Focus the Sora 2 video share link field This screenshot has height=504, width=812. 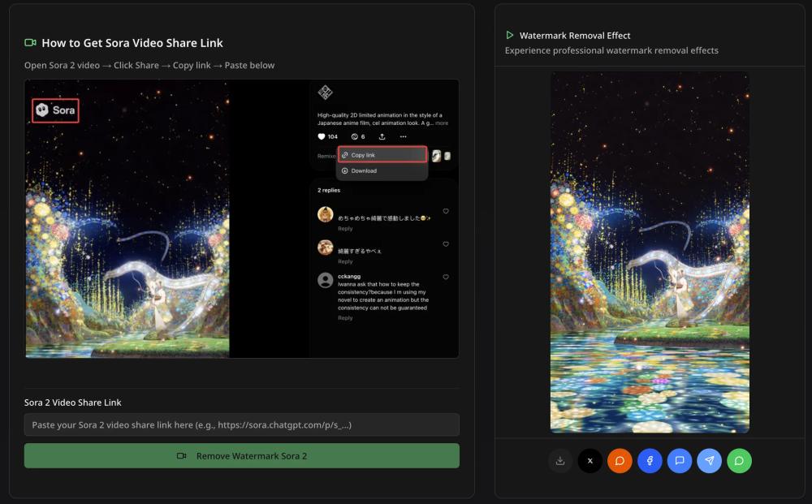pyautogui.click(x=242, y=424)
